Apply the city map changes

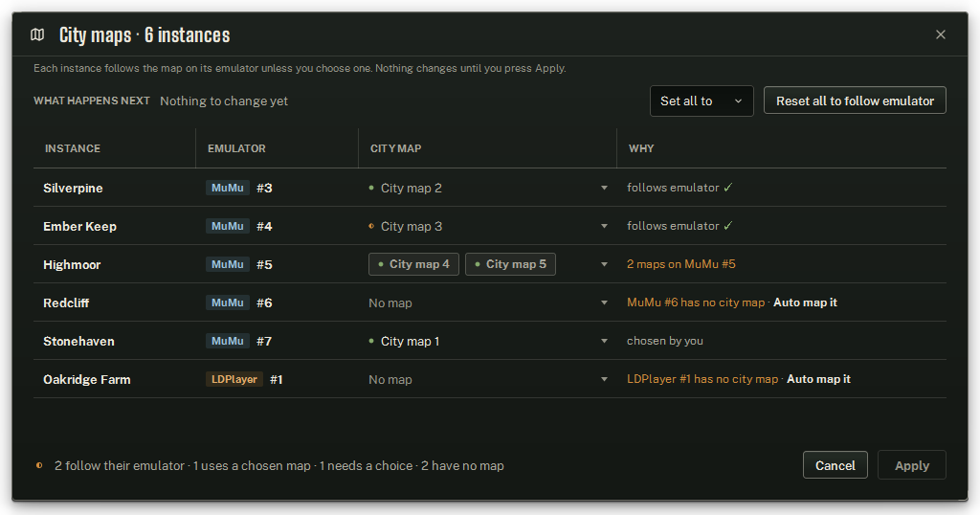(x=911, y=465)
